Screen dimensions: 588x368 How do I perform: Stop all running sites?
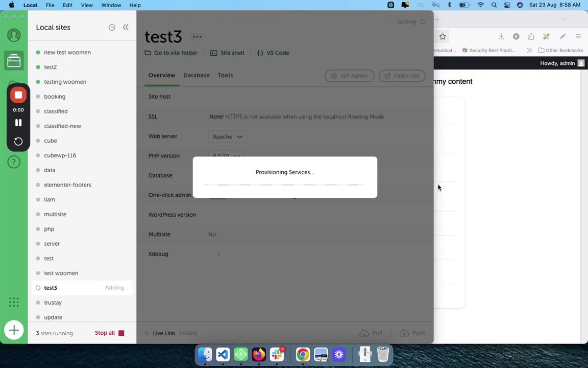point(109,333)
